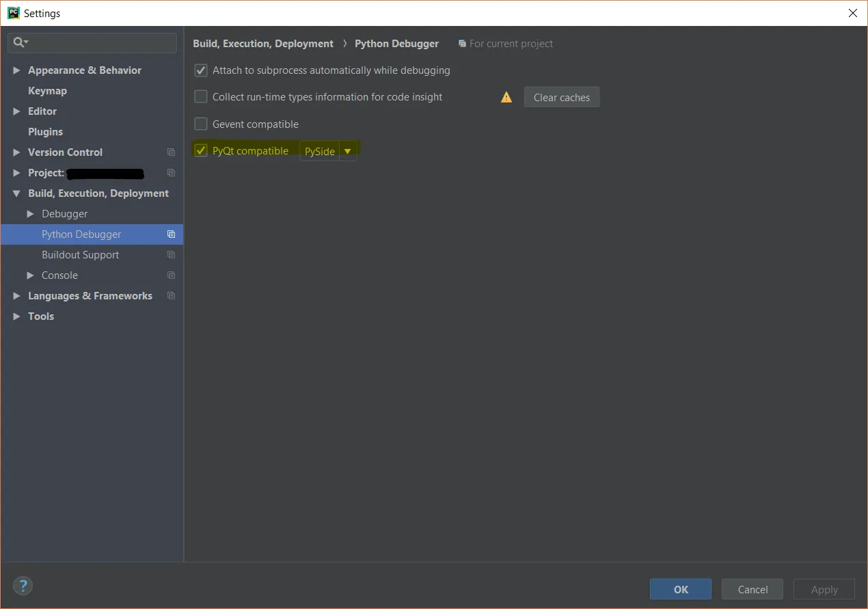Click the 'For current project' copy icon

(462, 44)
